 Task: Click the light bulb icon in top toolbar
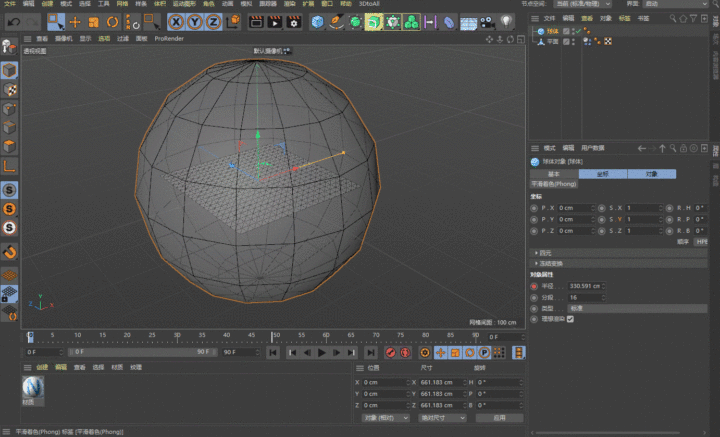click(x=506, y=22)
